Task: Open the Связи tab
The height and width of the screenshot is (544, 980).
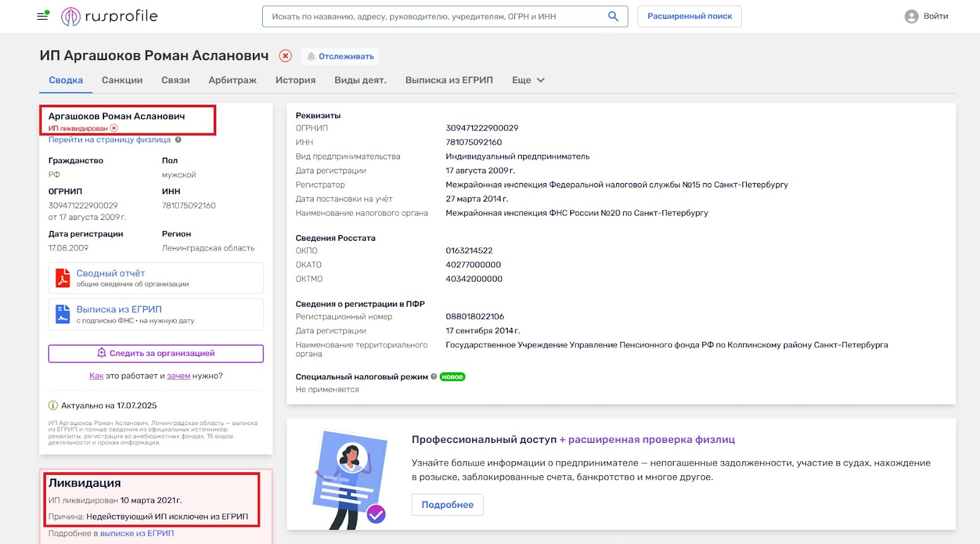Action: [176, 80]
